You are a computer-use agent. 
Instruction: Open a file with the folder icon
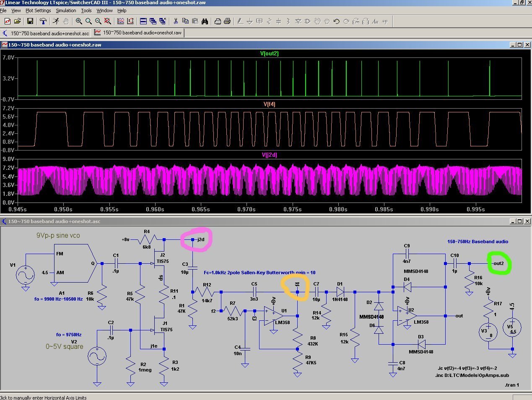17,21
